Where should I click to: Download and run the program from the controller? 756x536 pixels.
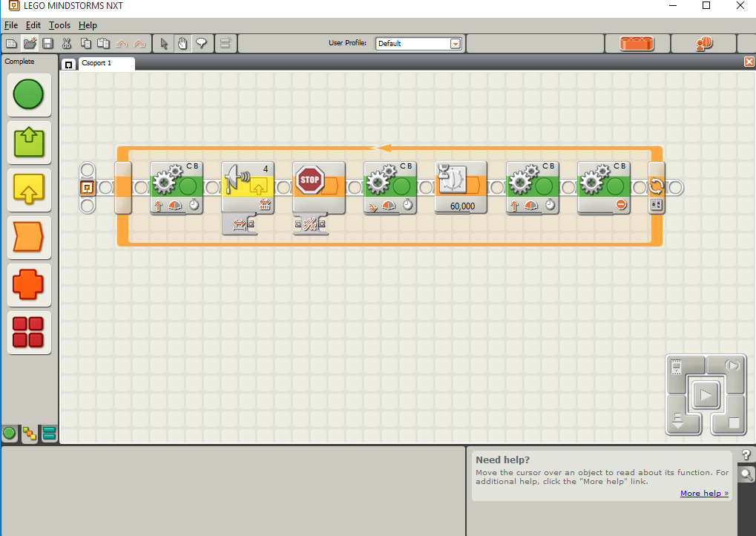pos(706,396)
